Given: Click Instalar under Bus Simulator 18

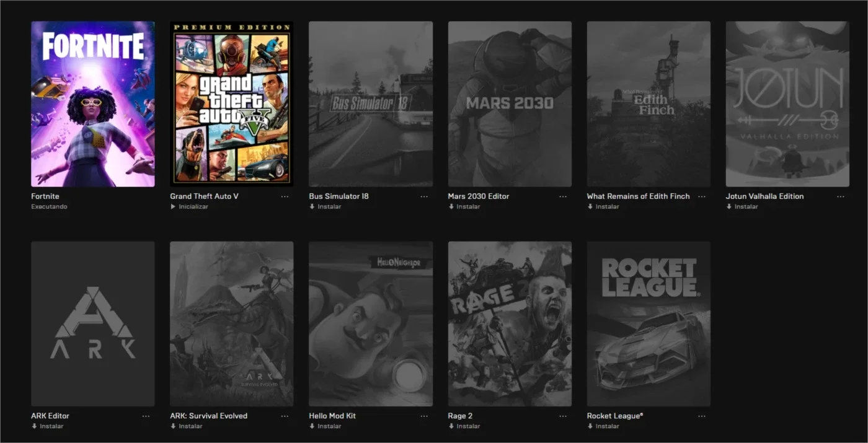Looking at the screenshot, I should coord(325,207).
